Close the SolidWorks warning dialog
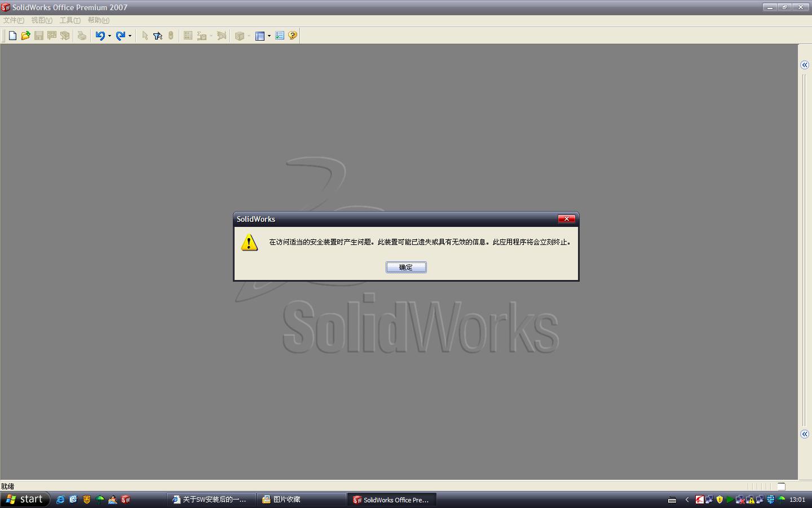The image size is (812, 508). [x=567, y=219]
